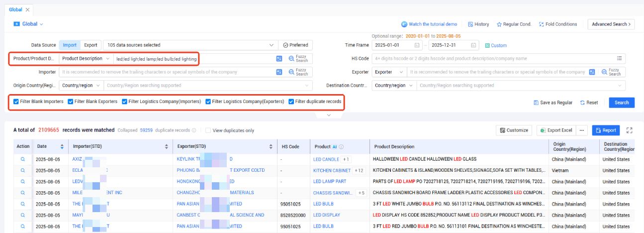The height and width of the screenshot is (233, 644).
Task: Expand the Exporter type dropdown
Action: (388, 72)
